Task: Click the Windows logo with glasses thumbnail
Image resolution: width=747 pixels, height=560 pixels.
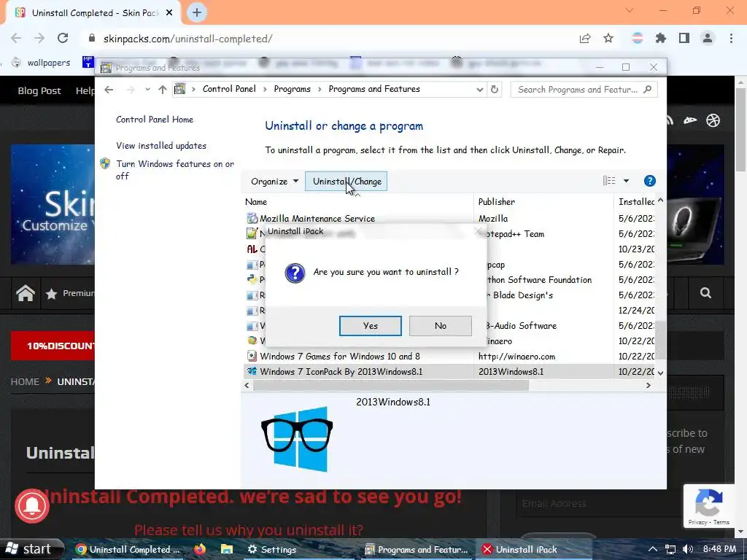Action: (298, 438)
